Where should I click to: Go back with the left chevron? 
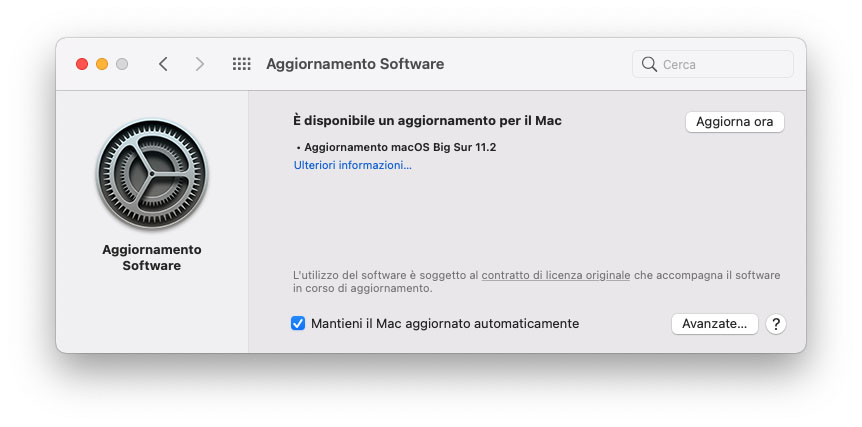pyautogui.click(x=163, y=64)
